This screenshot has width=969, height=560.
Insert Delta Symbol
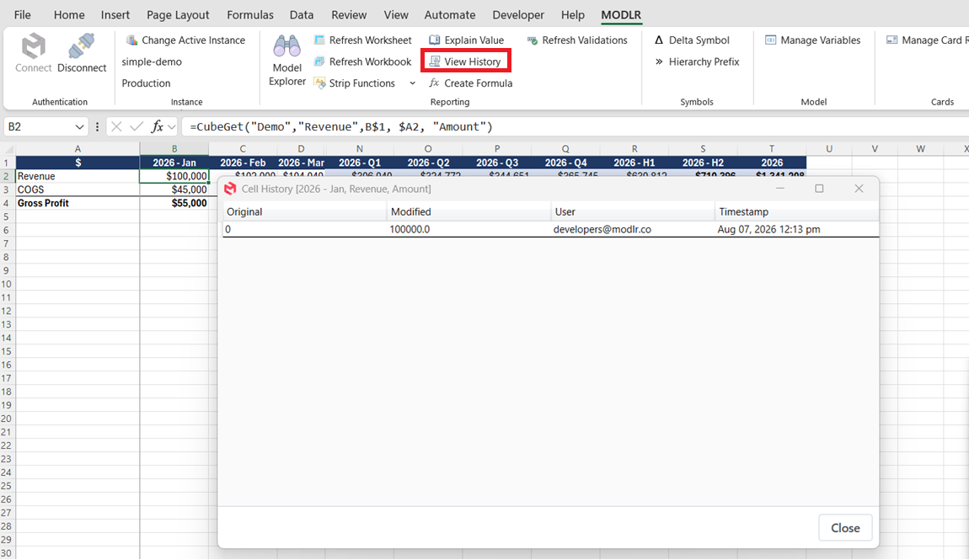coord(692,40)
